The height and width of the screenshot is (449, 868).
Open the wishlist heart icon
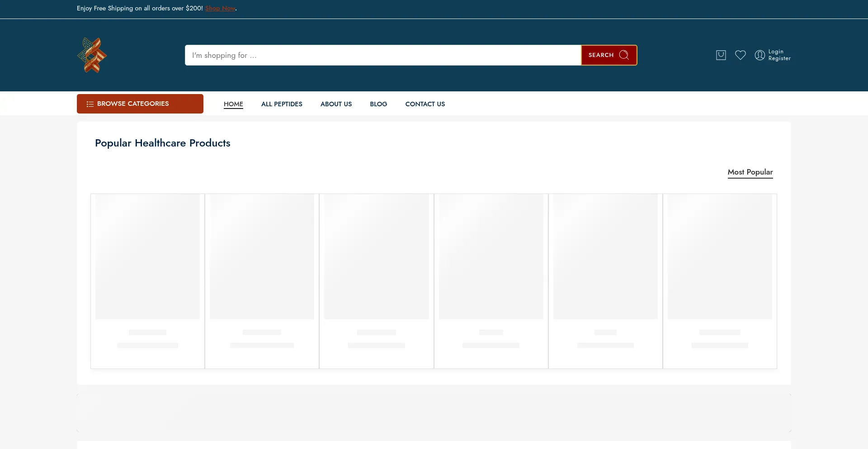click(740, 55)
